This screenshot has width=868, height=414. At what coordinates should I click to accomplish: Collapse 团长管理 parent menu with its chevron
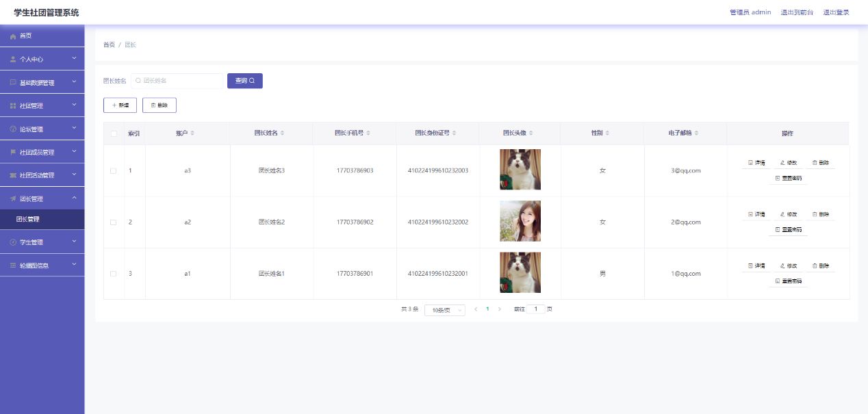coord(74,198)
